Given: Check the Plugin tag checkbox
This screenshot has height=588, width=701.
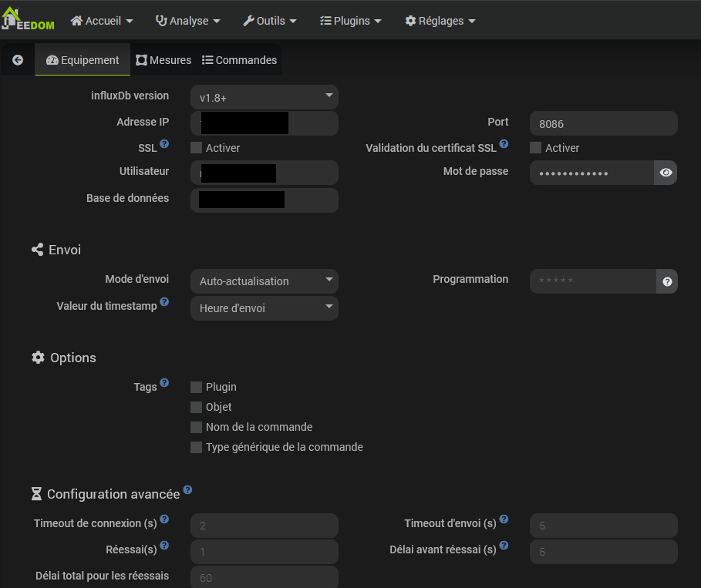Looking at the screenshot, I should (196, 387).
